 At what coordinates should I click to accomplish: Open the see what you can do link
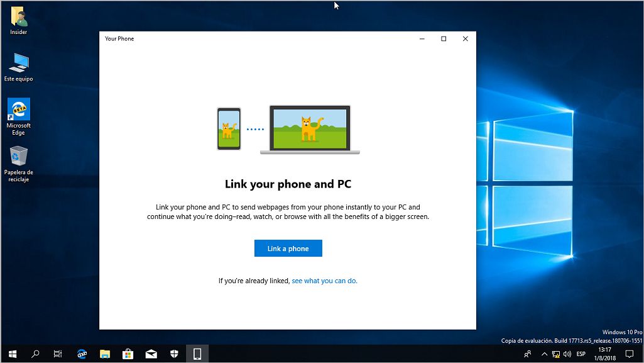pos(324,281)
